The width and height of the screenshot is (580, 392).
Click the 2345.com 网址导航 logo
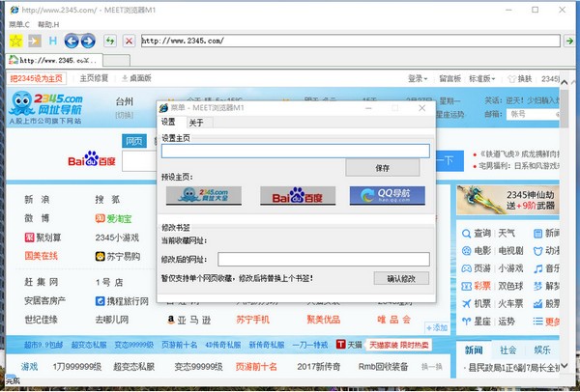(45, 107)
